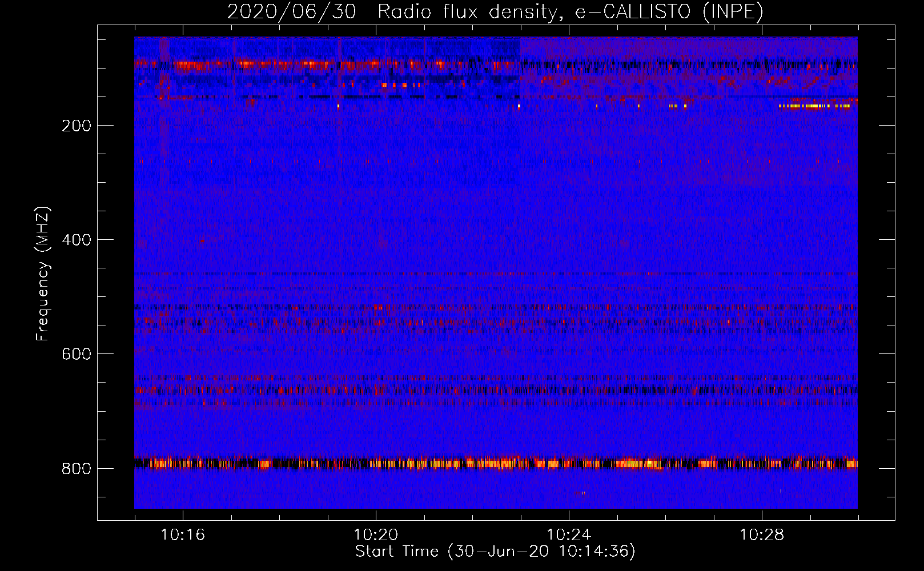This screenshot has width=924, height=571.
Task: Click the 400 frequency tick label
Action: tap(77, 240)
